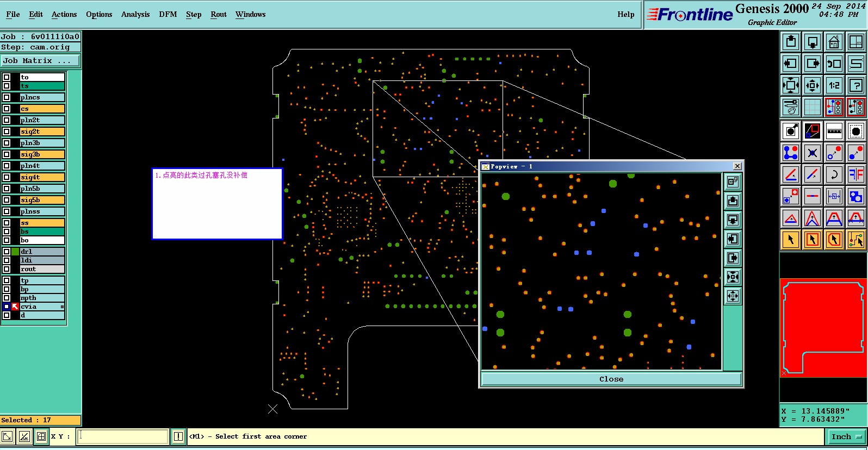The height and width of the screenshot is (450, 868).
Task: Click the X Y coordinate input field
Action: pos(123,436)
